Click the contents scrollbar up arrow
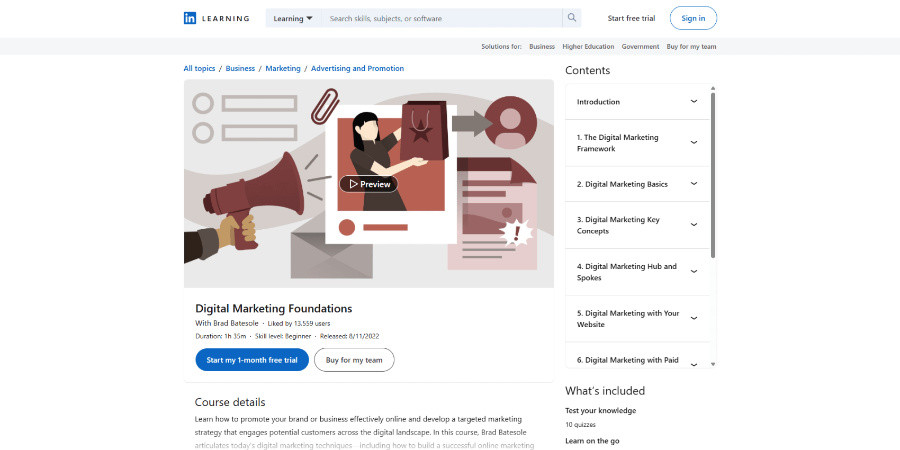The width and height of the screenshot is (900, 450). (713, 88)
